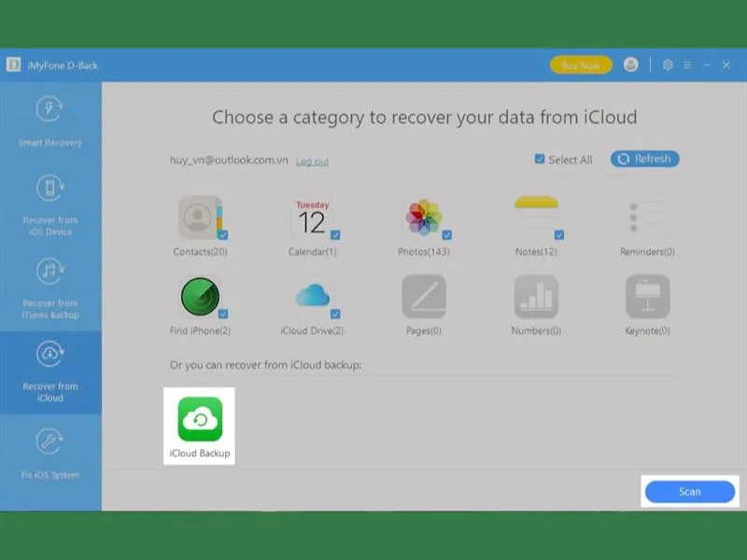Click the Calendar category icon
The height and width of the screenshot is (560, 747).
312,217
